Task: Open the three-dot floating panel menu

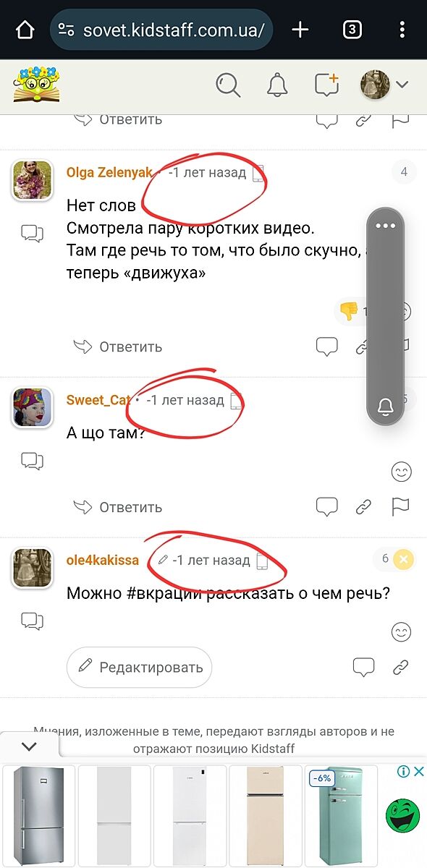Action: click(x=386, y=226)
